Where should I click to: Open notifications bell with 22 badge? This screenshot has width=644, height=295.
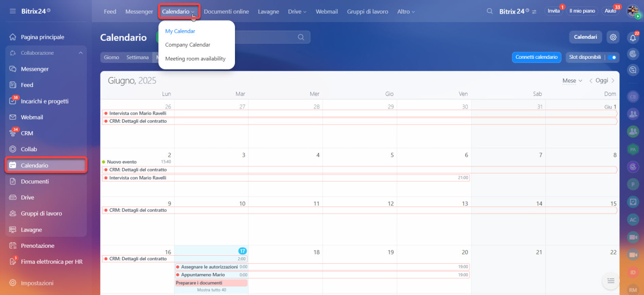tap(633, 37)
